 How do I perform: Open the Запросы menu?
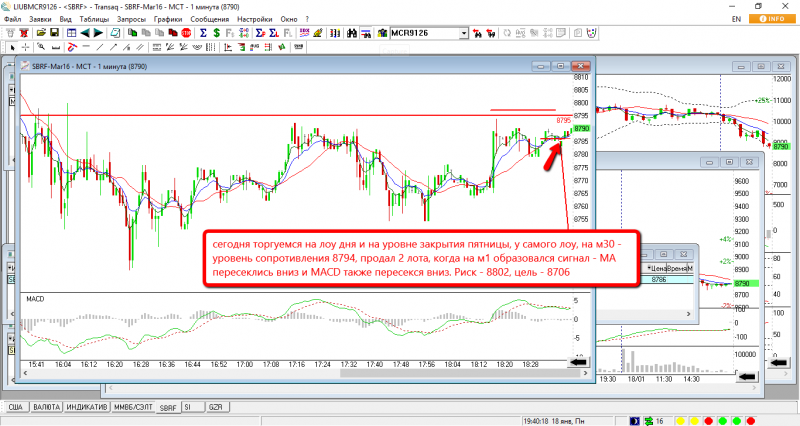131,19
